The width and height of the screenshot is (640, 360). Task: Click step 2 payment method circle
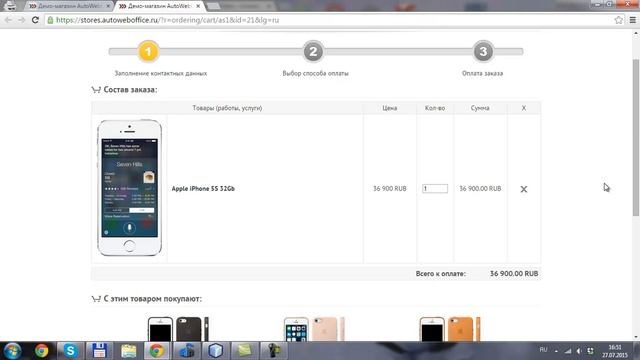tap(313, 51)
